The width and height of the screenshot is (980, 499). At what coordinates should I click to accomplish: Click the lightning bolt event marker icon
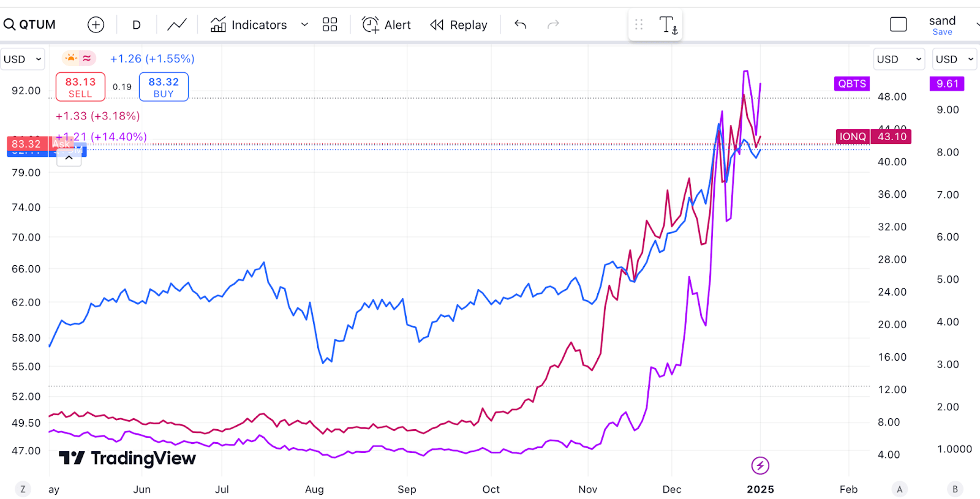[760, 465]
